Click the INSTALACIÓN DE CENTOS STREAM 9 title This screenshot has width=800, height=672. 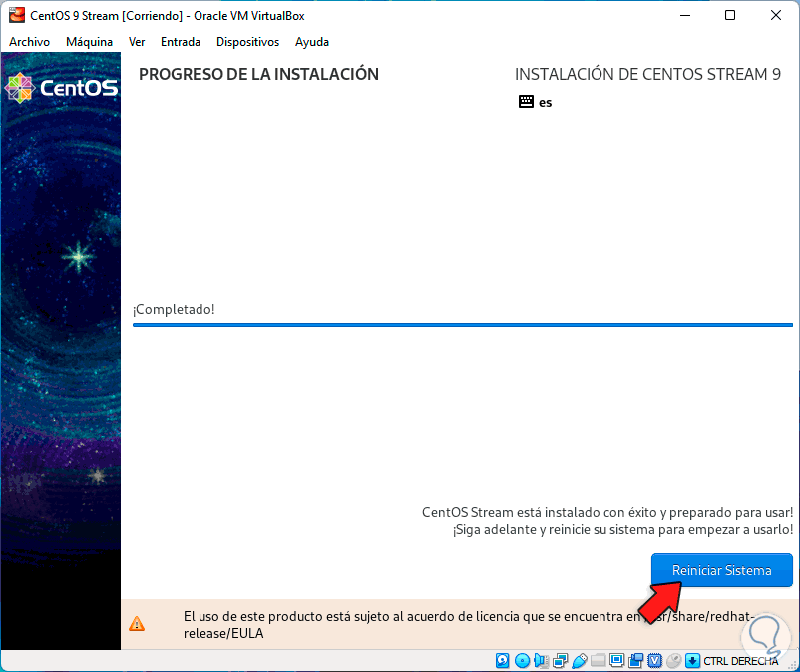(647, 75)
